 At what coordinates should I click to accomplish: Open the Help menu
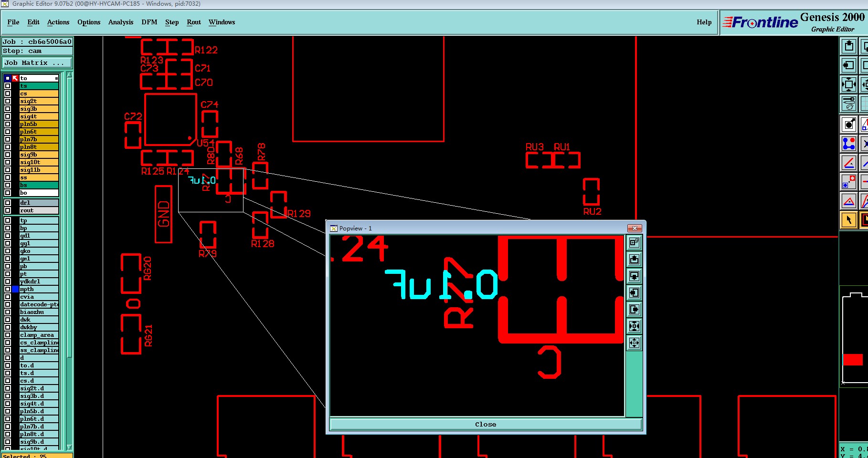click(x=704, y=22)
